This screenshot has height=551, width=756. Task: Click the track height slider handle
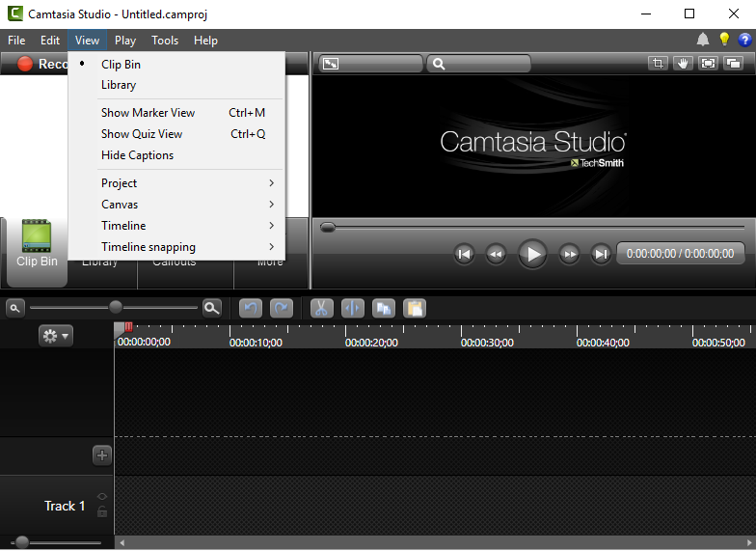tap(21, 542)
